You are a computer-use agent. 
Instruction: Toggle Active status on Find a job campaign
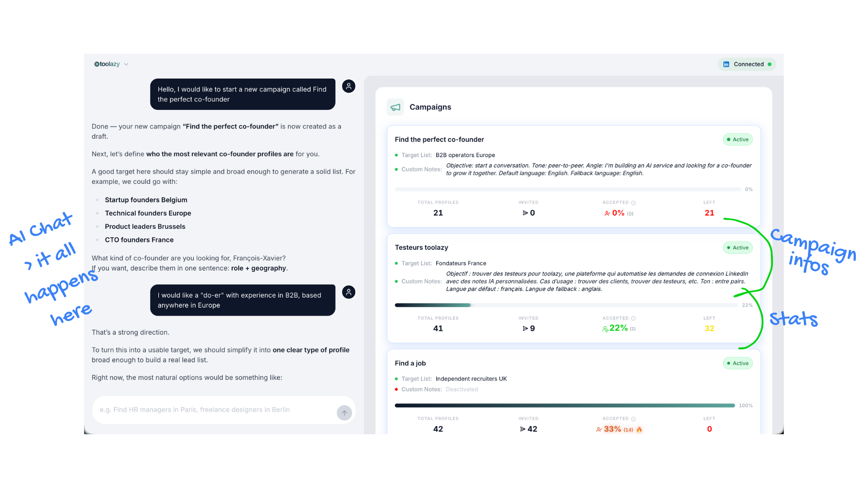tap(737, 363)
